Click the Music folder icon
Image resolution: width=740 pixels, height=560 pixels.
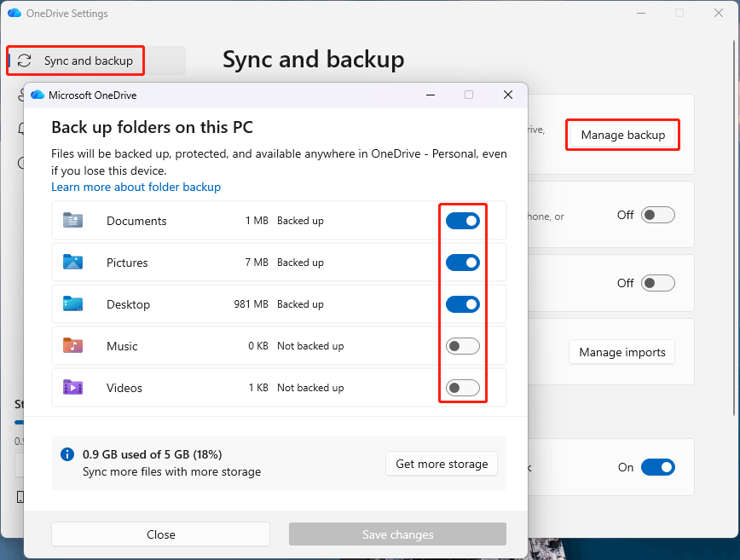72,345
